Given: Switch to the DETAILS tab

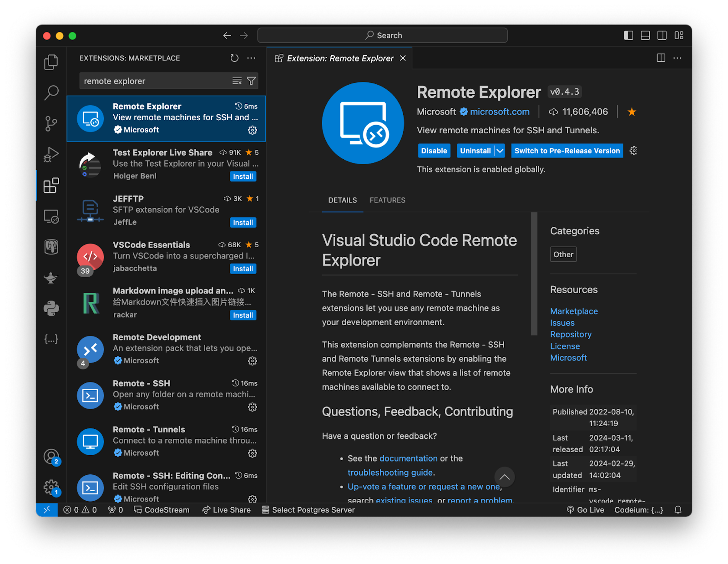Looking at the screenshot, I should [x=343, y=200].
